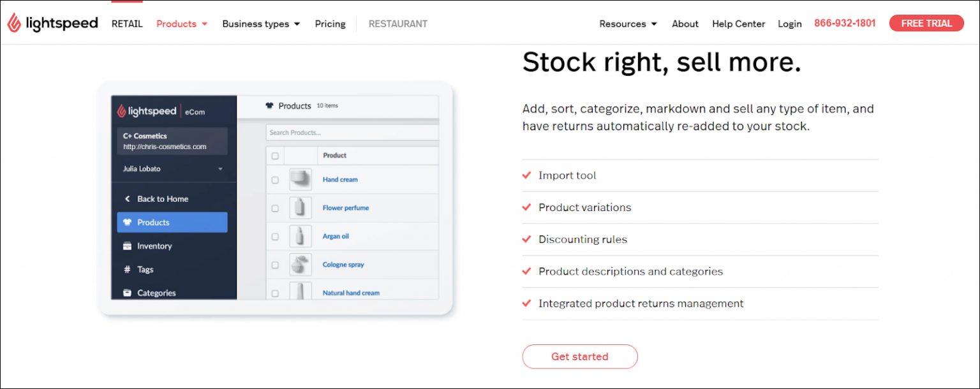Click the Search Products input field
Viewport: 980px width, 389px height.
click(352, 133)
